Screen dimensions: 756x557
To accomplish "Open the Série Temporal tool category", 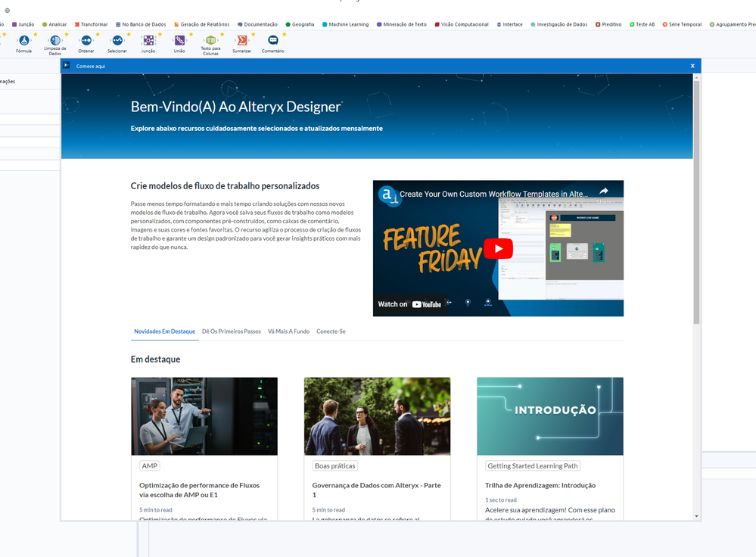I will pos(683,24).
